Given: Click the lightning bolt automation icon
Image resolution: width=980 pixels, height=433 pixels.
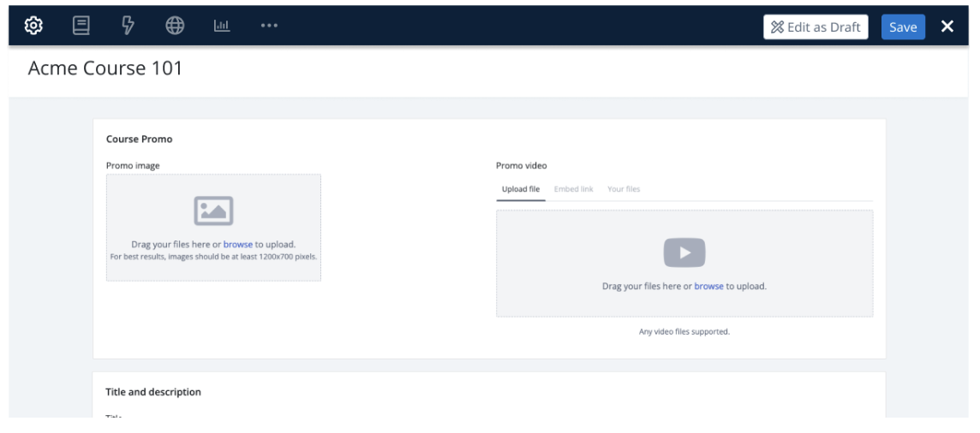Looking at the screenshot, I should [x=128, y=26].
